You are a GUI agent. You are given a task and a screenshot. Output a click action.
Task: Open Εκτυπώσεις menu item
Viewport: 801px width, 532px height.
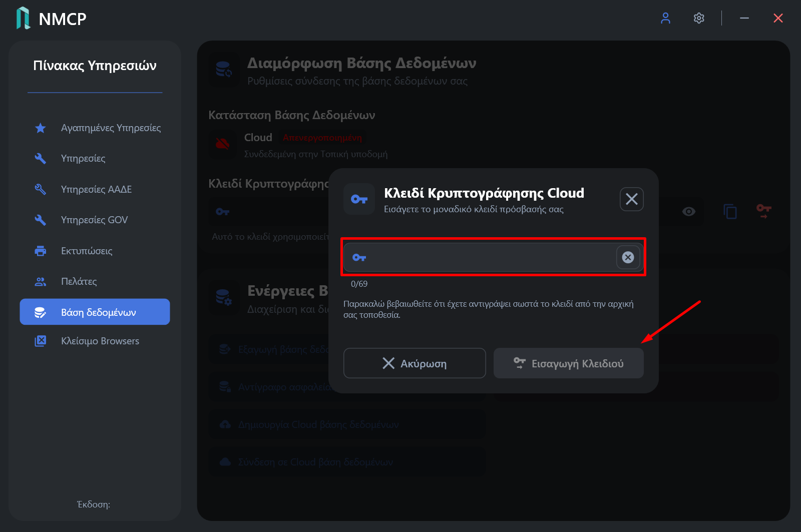click(95, 251)
